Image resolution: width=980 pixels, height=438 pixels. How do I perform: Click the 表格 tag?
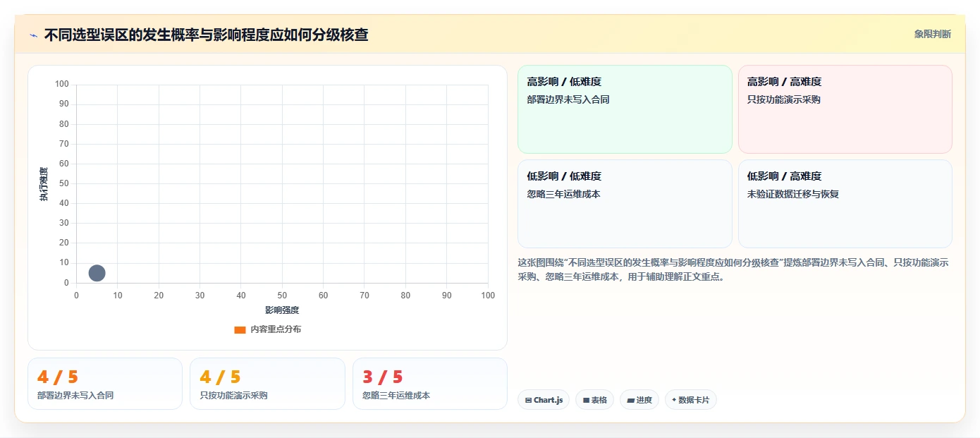coord(595,400)
